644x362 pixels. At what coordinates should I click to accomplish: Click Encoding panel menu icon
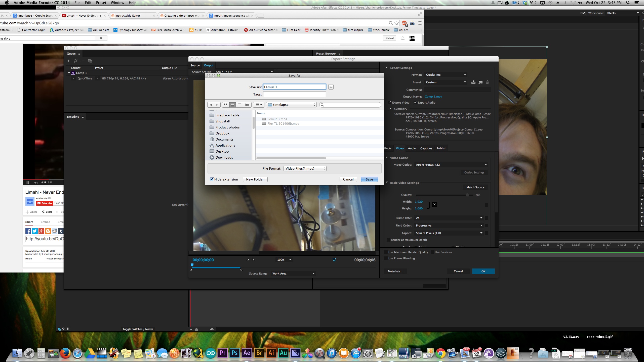coord(83,117)
